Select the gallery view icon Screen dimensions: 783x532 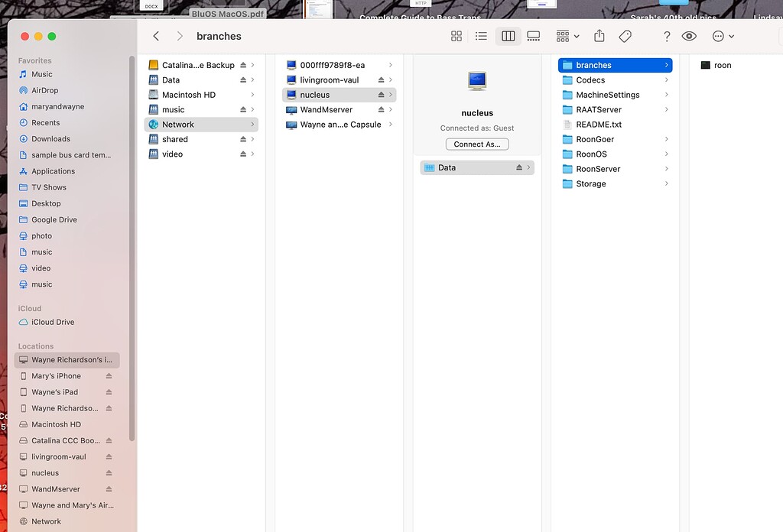coord(534,36)
